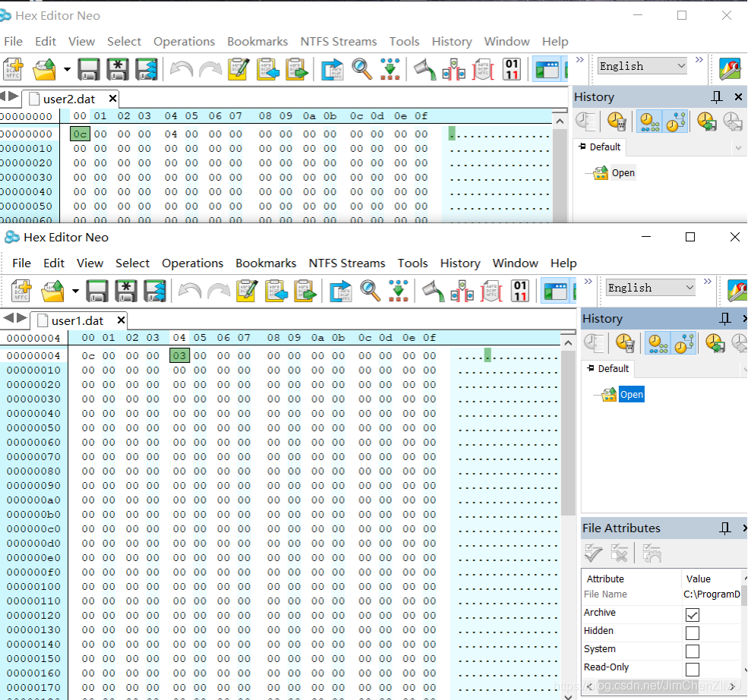Click Undo arrow in user1.dat window
Screen dimensions: 748x700
click(x=189, y=290)
